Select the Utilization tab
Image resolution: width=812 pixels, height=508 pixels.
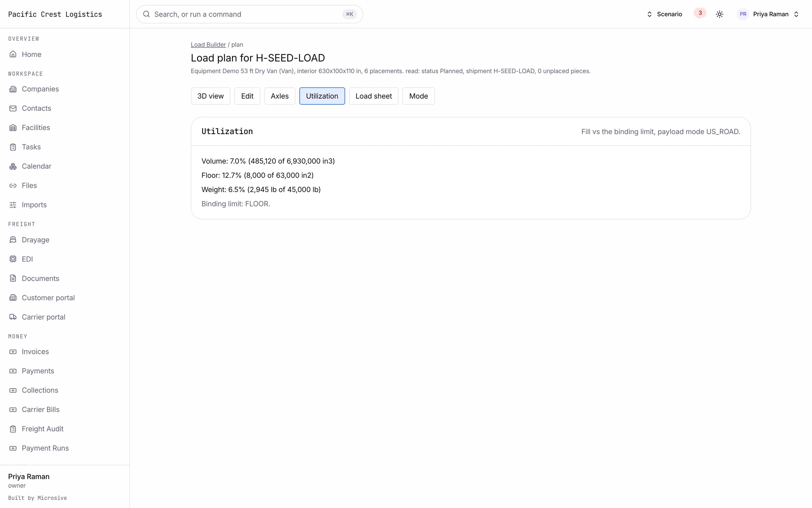coord(322,96)
